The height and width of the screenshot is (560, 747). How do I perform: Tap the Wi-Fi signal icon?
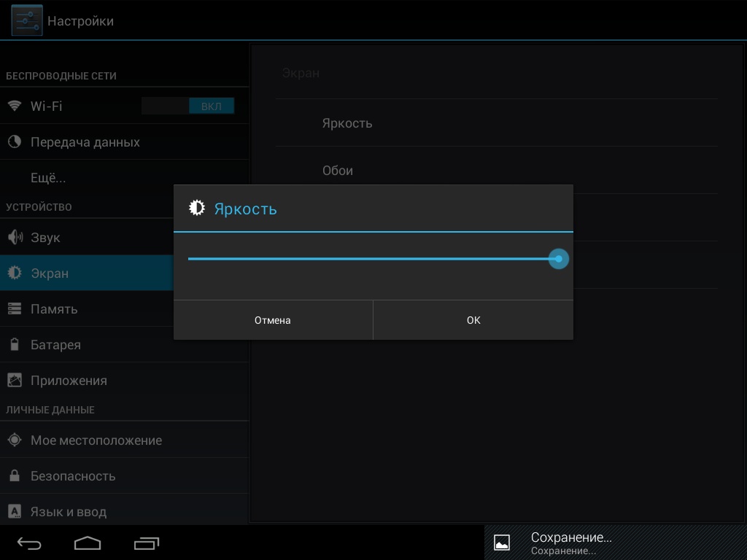pos(15,106)
